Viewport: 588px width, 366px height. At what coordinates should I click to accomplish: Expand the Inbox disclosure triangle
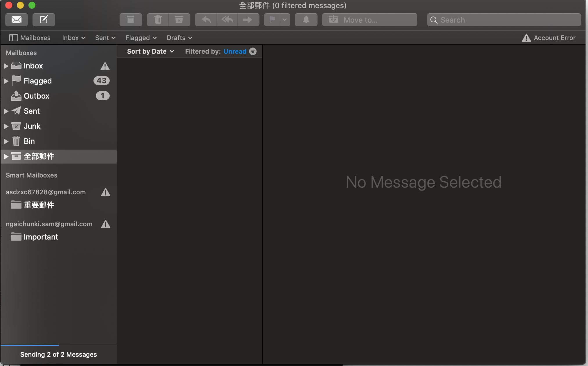[6, 66]
